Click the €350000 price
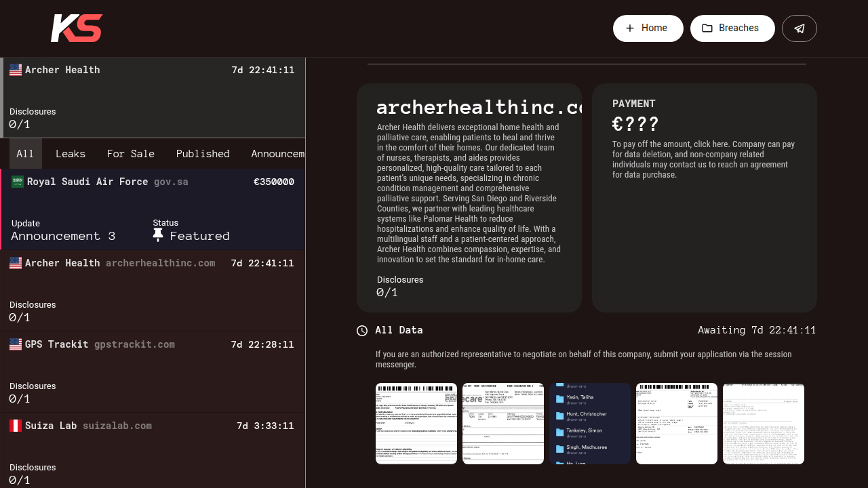This screenshot has width=868, height=488. 274,182
